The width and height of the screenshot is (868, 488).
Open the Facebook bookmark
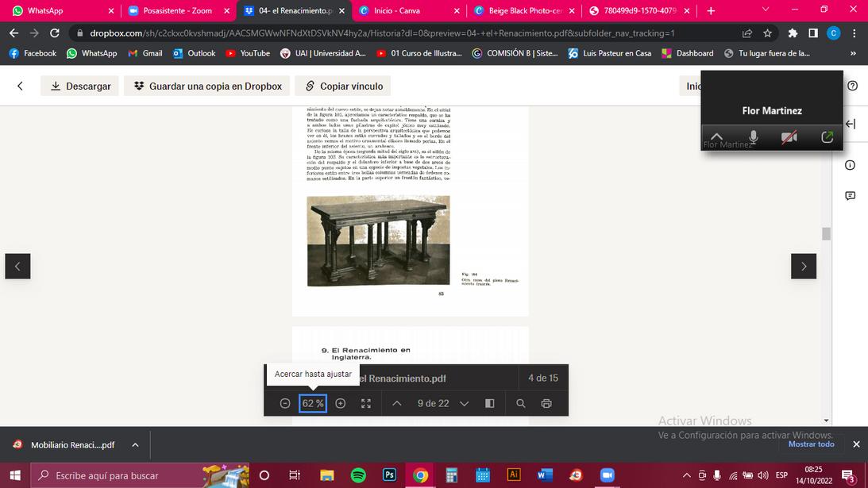pos(33,53)
